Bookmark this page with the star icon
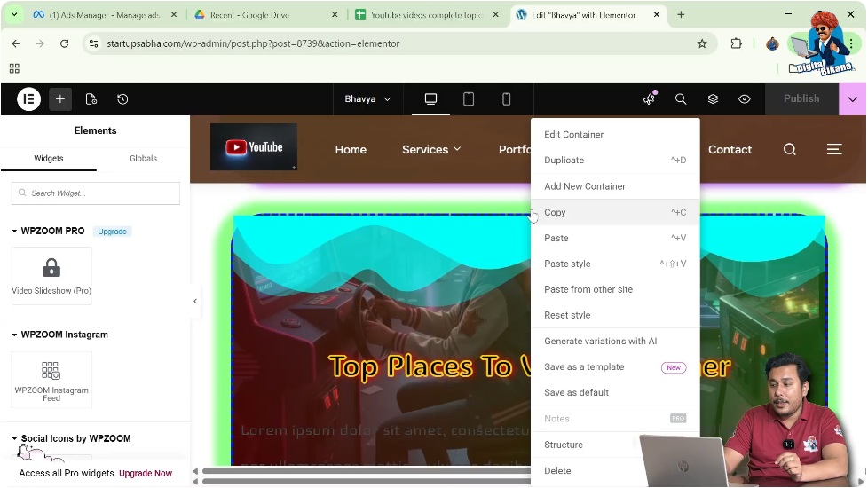868x488 pixels. click(x=702, y=43)
